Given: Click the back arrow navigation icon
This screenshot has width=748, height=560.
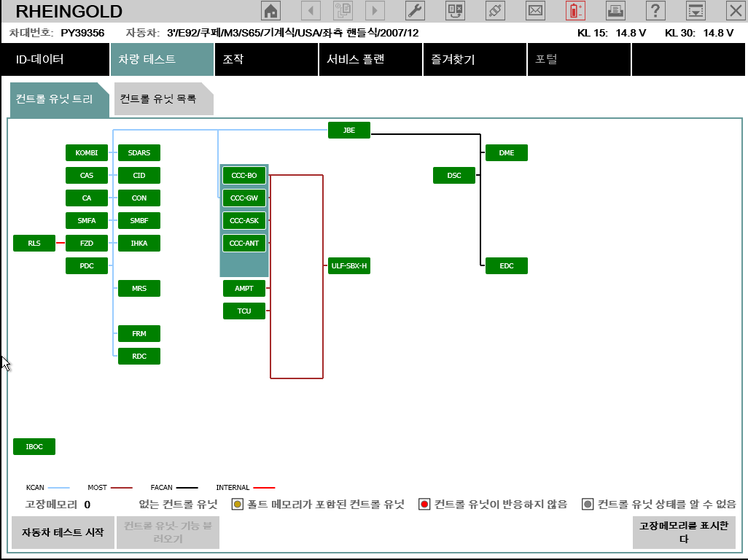Looking at the screenshot, I should tap(311, 10).
